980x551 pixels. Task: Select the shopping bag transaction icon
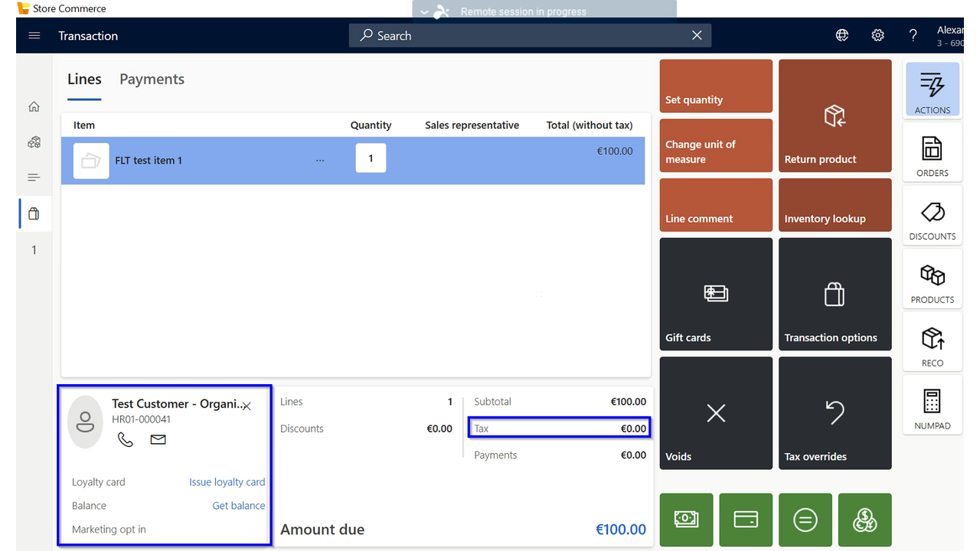coord(34,214)
